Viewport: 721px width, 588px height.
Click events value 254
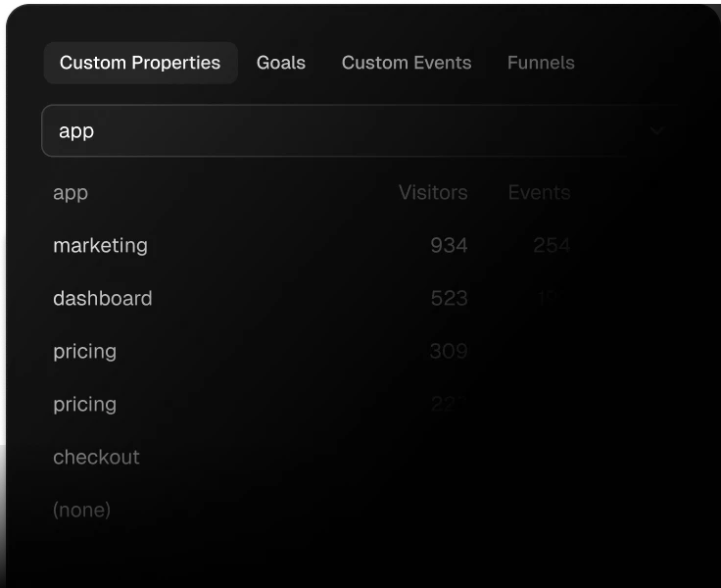point(552,245)
